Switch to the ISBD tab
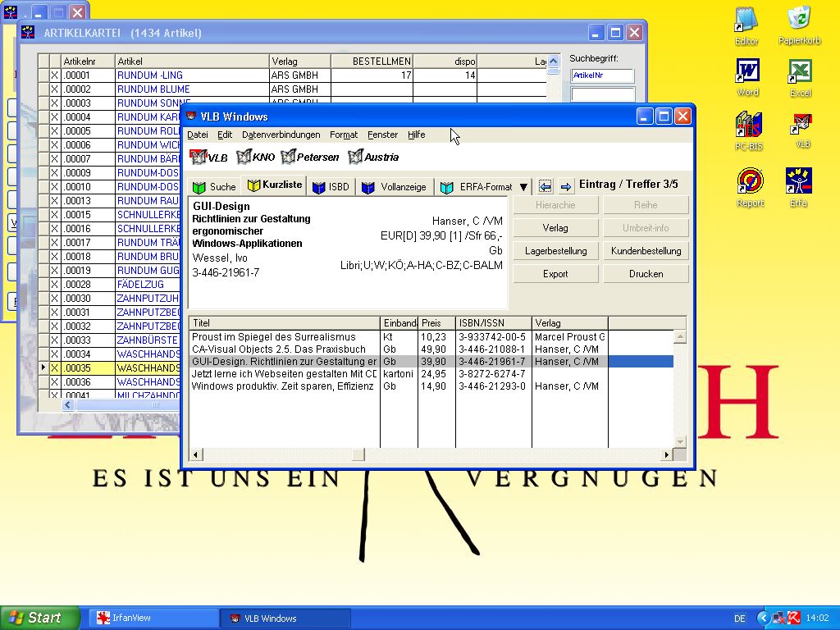The height and width of the screenshot is (630, 840). [x=331, y=186]
